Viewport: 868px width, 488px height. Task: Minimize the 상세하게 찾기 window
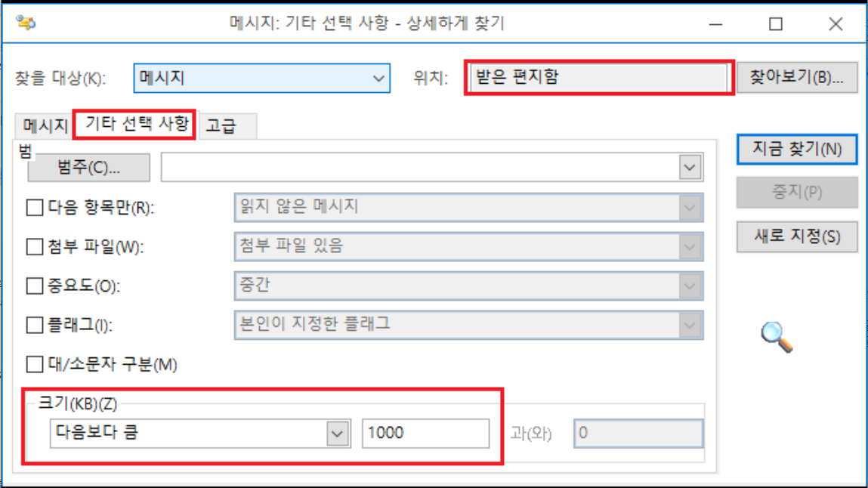(715, 24)
